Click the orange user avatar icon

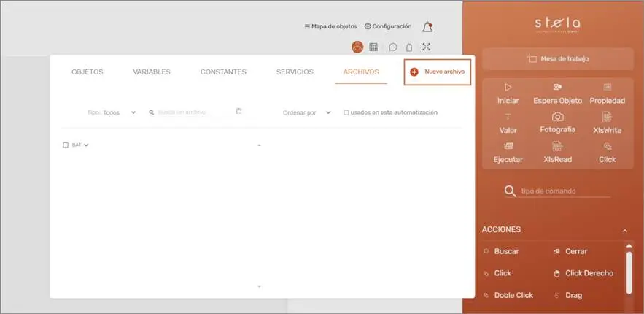[x=357, y=47]
